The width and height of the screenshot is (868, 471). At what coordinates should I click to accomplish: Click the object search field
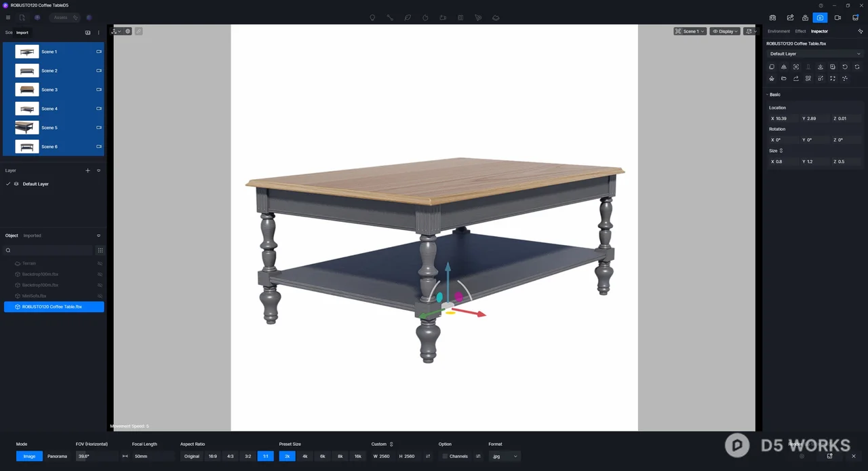pos(48,250)
